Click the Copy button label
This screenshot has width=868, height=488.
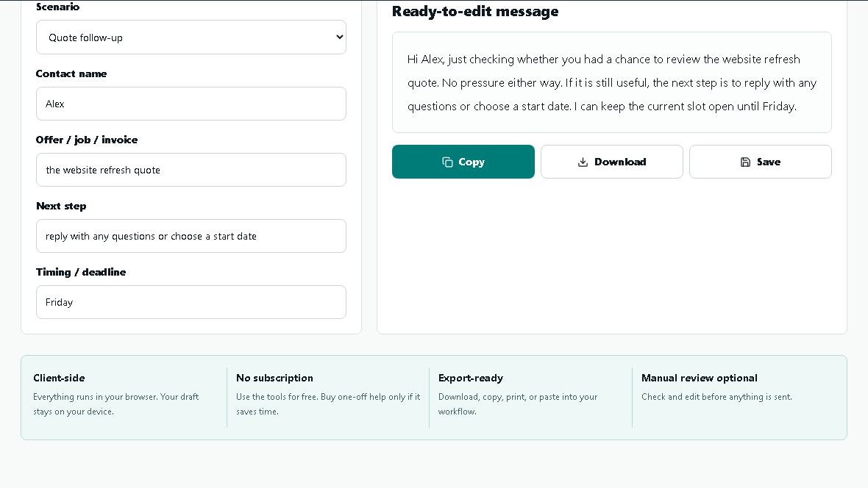[471, 162]
